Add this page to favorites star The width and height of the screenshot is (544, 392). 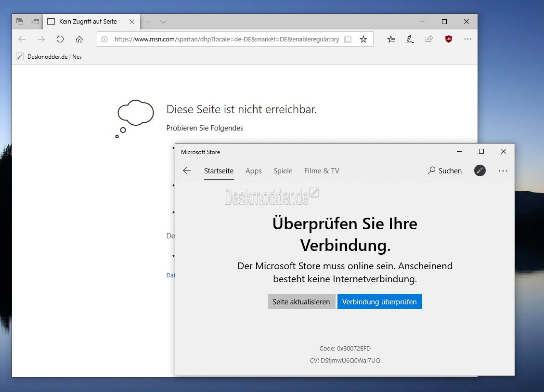coord(363,39)
